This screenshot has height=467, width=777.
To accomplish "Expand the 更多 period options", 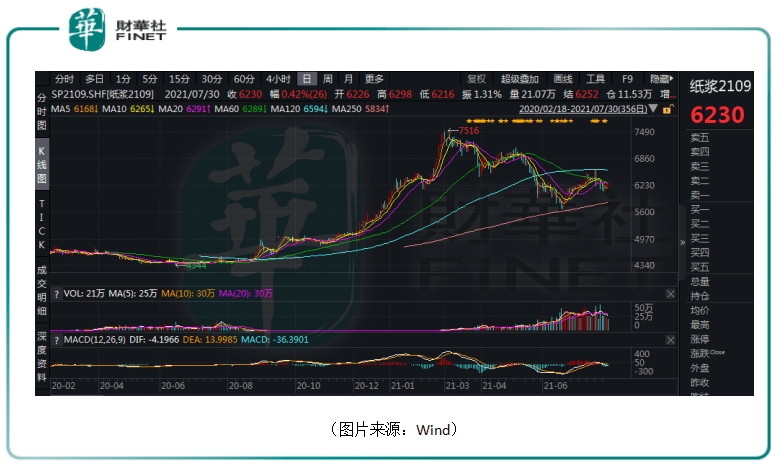I will tap(374, 78).
